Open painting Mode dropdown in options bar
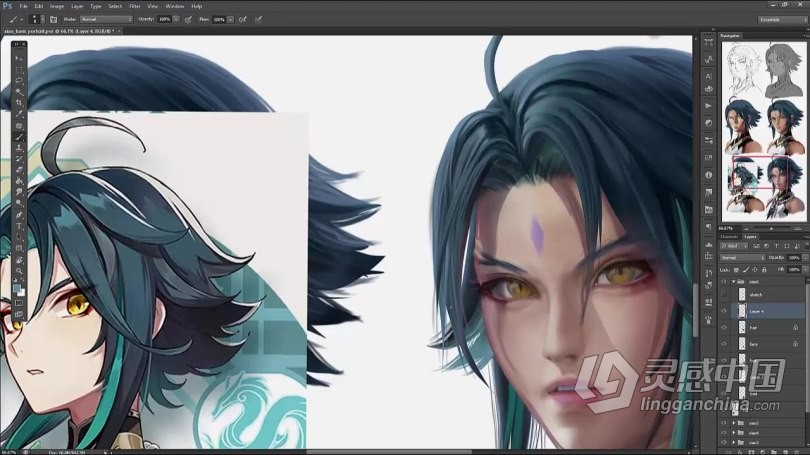The image size is (810, 455). coord(106,20)
